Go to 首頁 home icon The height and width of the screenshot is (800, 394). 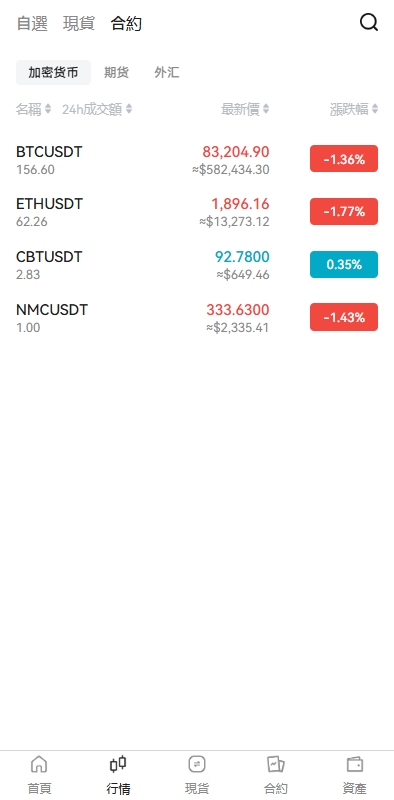pos(39,764)
